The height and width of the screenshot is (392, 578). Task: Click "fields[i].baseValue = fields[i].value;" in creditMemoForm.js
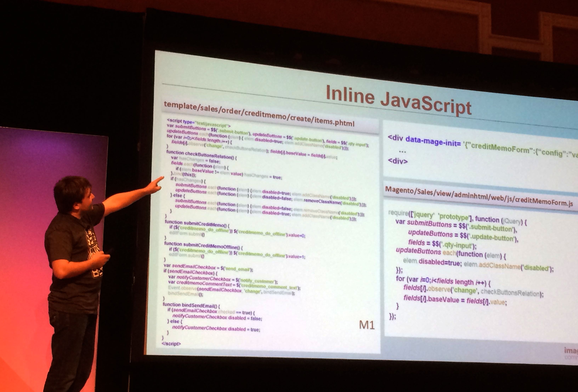[x=455, y=300]
